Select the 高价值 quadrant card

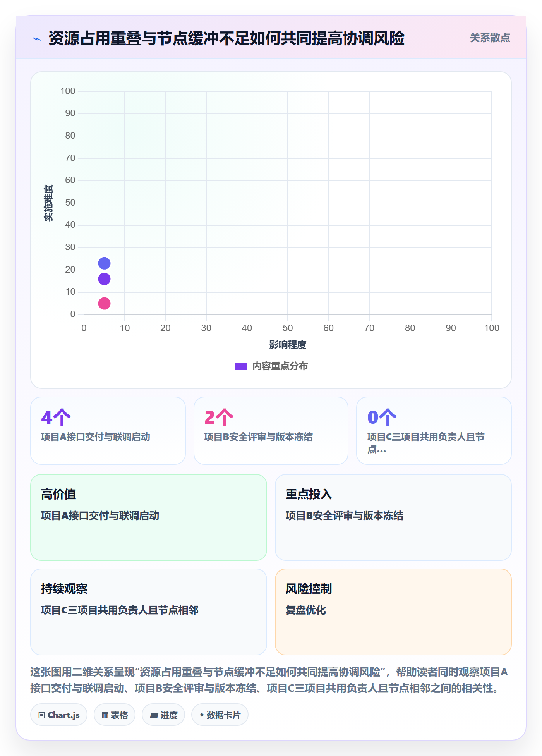click(x=149, y=517)
